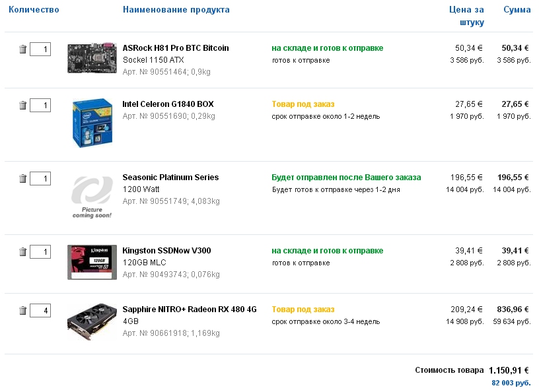Focus quantity box of Intel Celeron G1840
The image size is (539, 392).
[x=40, y=105]
